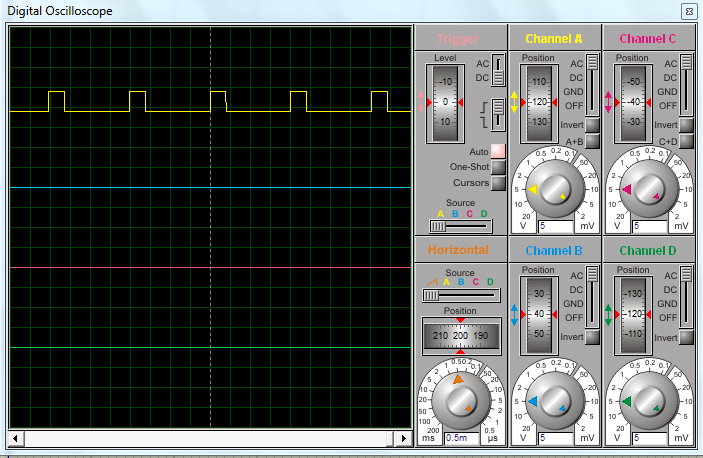Click the Channel C Position thumbwheel
The height and width of the screenshot is (458, 703).
click(633, 104)
